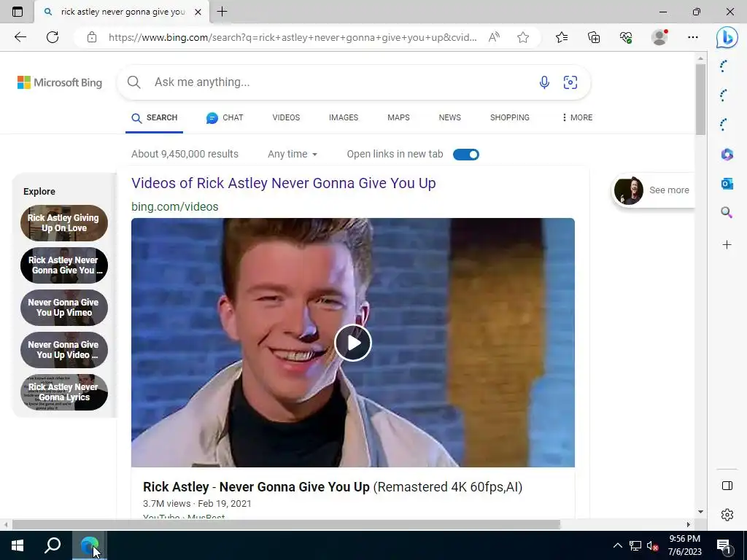Screen dimensions: 747x560
Task: Open the Browser essentials heart icon
Action: coord(626,37)
